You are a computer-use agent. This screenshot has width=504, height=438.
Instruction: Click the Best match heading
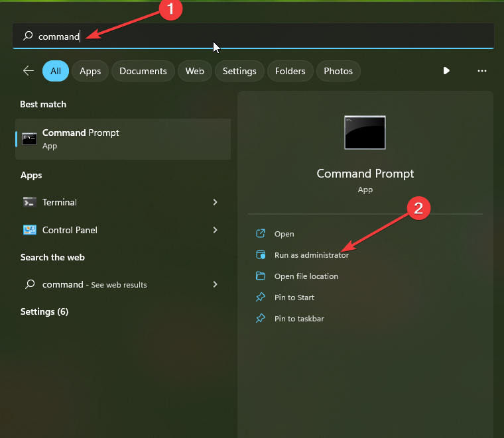click(x=43, y=104)
